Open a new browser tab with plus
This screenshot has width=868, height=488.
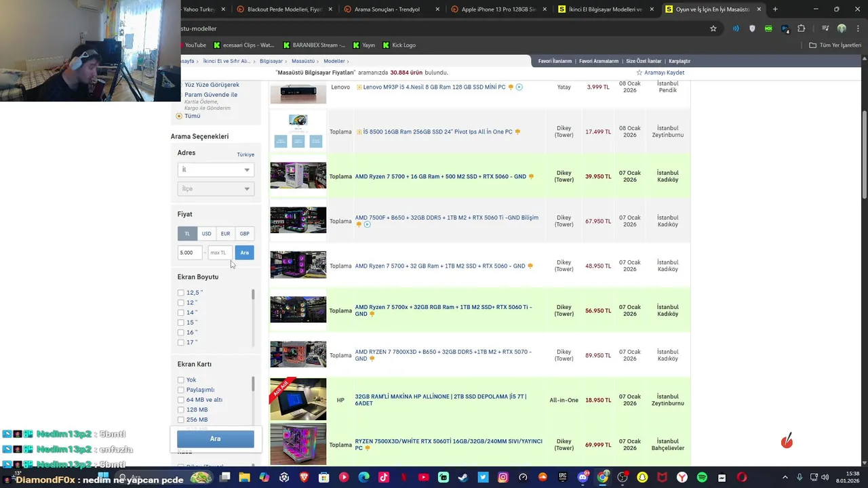(775, 9)
